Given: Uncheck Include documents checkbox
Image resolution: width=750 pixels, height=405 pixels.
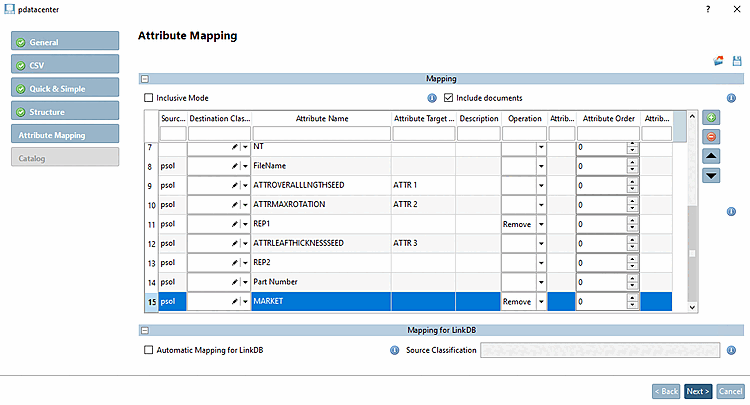Looking at the screenshot, I should [448, 98].
